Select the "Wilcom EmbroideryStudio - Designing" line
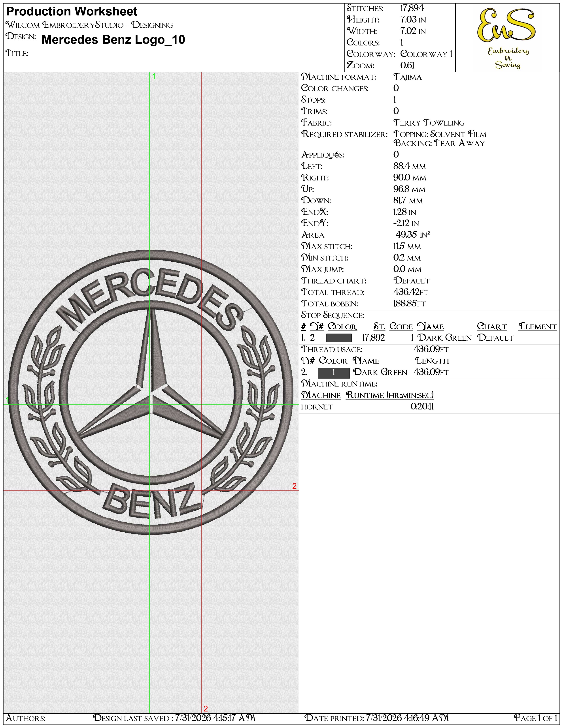 (x=89, y=25)
